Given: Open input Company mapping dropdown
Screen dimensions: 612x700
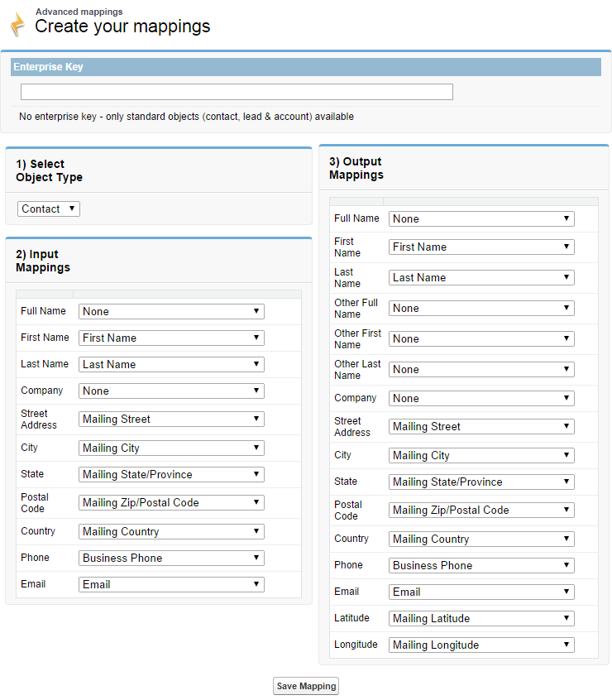Looking at the screenshot, I should (x=171, y=391).
